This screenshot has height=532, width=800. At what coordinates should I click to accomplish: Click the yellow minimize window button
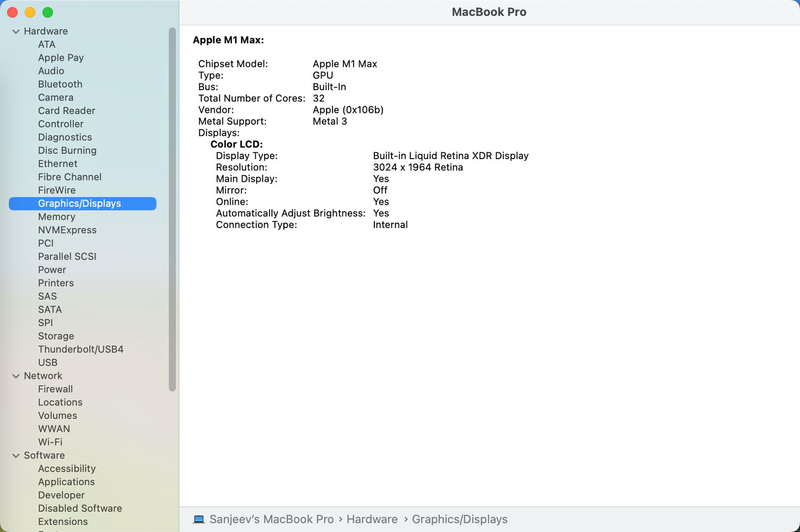(x=30, y=12)
